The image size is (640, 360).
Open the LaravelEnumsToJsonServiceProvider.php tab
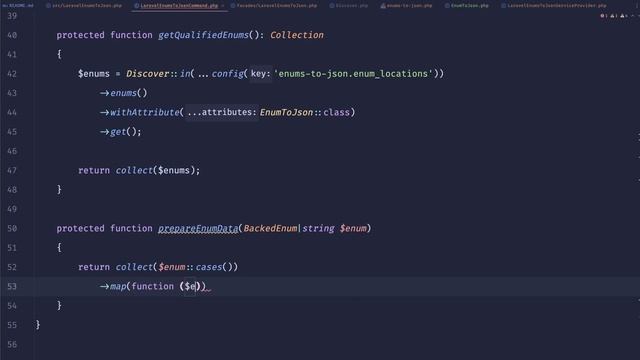click(553, 6)
